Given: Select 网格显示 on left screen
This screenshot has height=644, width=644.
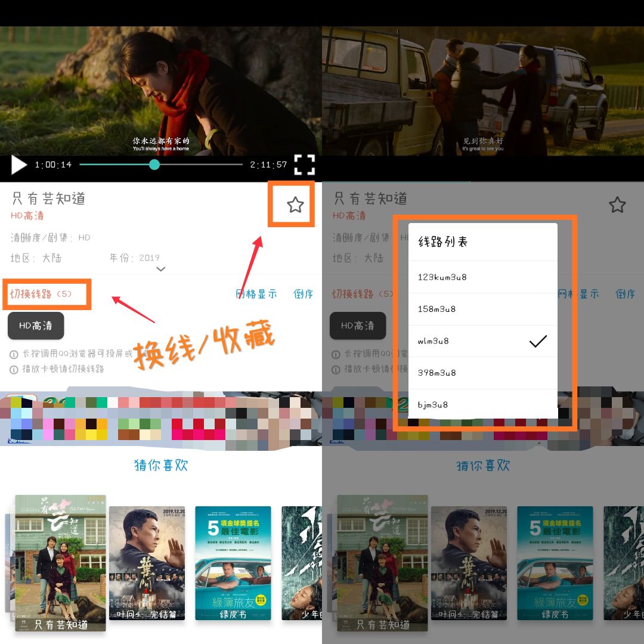Looking at the screenshot, I should (x=256, y=293).
